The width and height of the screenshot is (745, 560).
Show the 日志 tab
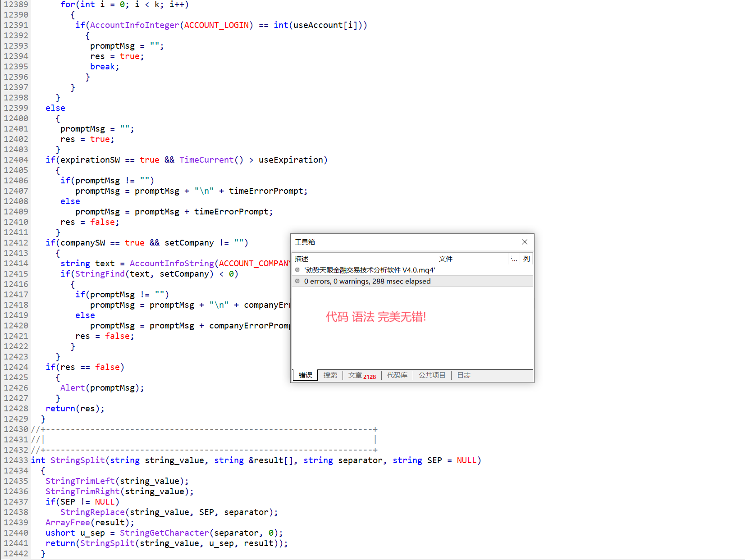(464, 375)
